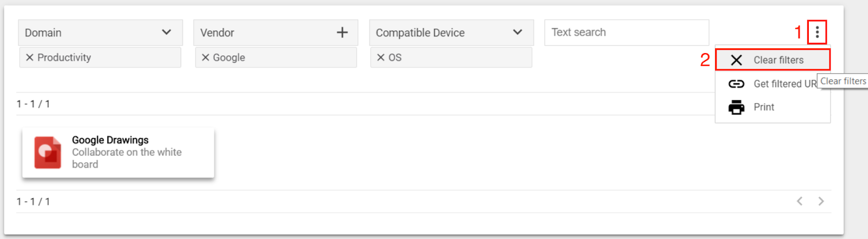Click the link icon for filtered URL
Screen dimensions: 868x239
click(x=736, y=83)
